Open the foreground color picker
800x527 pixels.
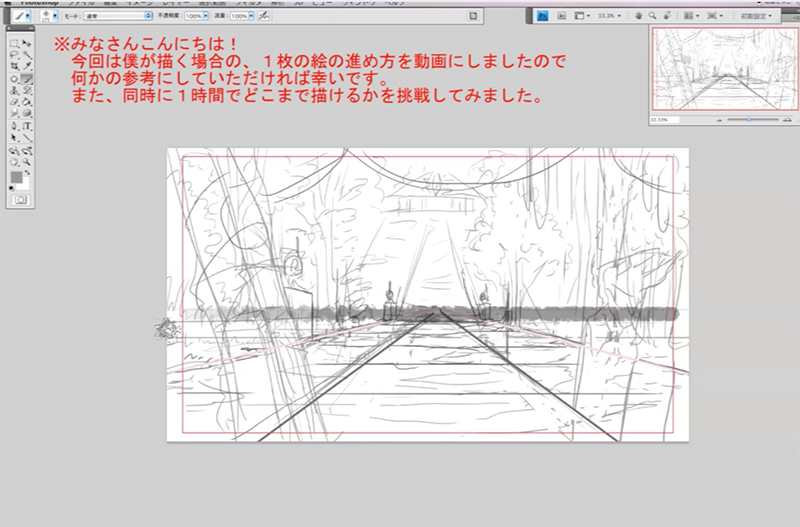point(16,177)
